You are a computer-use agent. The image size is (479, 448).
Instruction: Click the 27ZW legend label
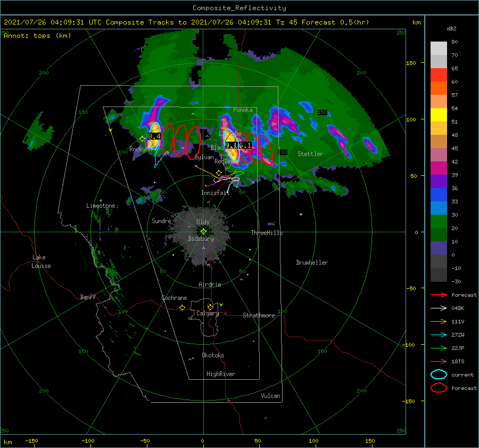point(458,335)
